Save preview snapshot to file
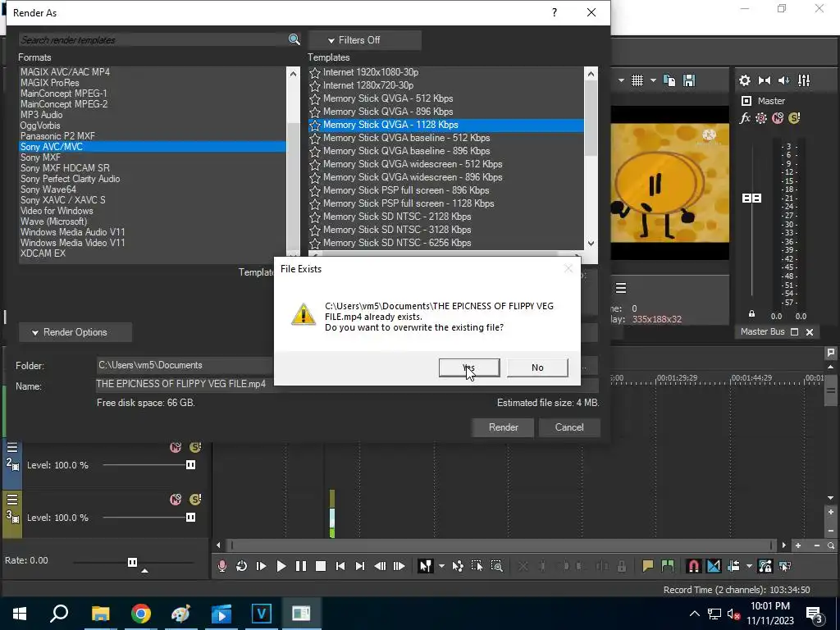This screenshot has width=840, height=630. click(x=689, y=80)
